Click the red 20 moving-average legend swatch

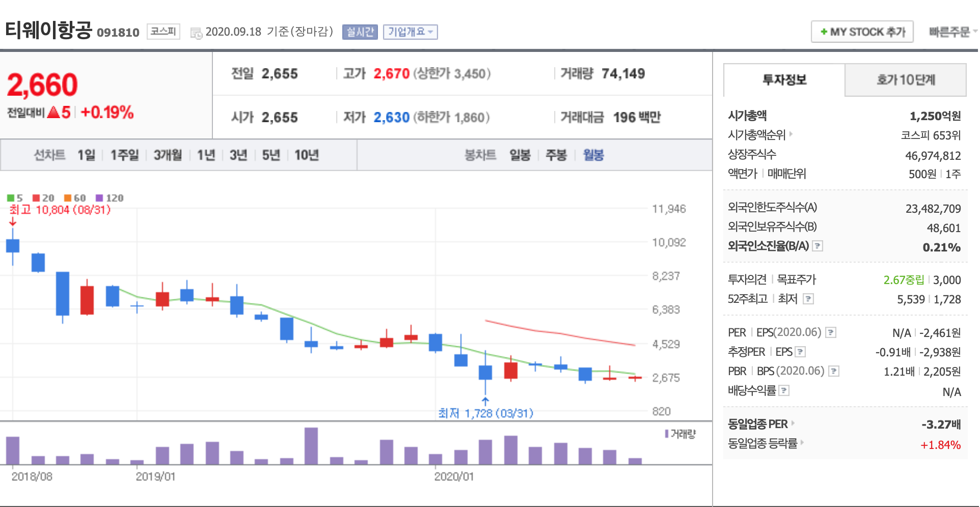36,198
